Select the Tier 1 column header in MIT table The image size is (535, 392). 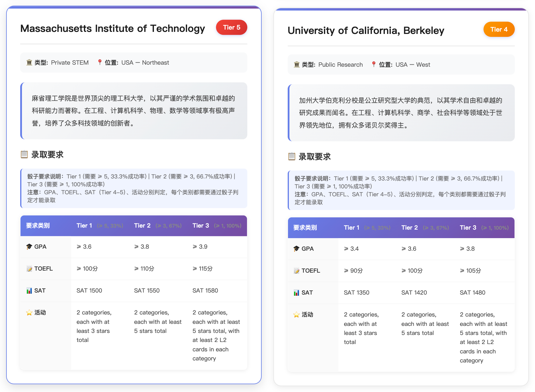pos(84,226)
